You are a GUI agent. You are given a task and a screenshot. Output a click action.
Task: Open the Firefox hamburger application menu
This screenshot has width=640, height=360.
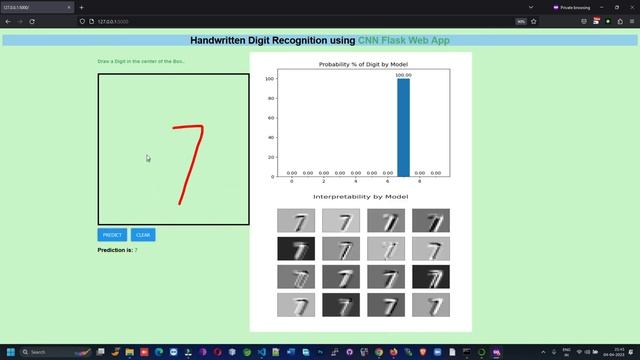[632, 21]
